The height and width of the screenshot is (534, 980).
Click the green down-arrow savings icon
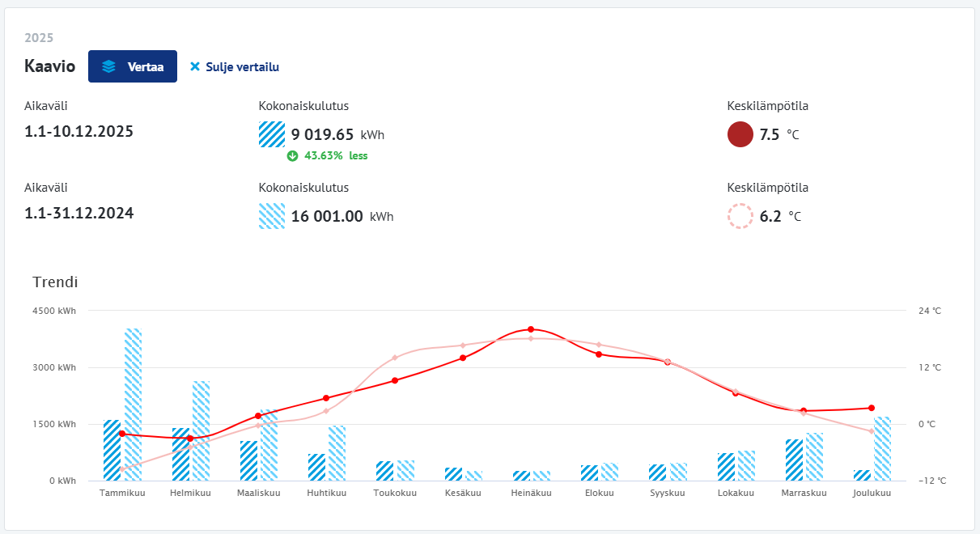pos(293,155)
